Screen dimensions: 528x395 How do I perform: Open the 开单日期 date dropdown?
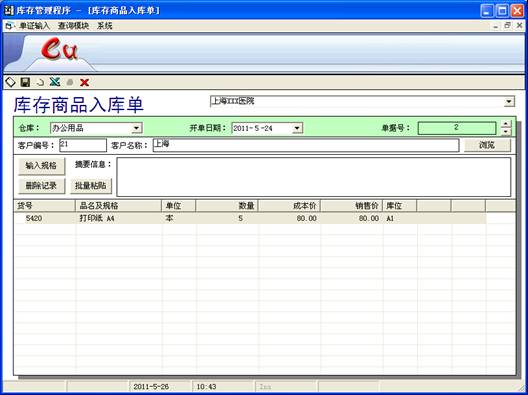pyautogui.click(x=297, y=128)
